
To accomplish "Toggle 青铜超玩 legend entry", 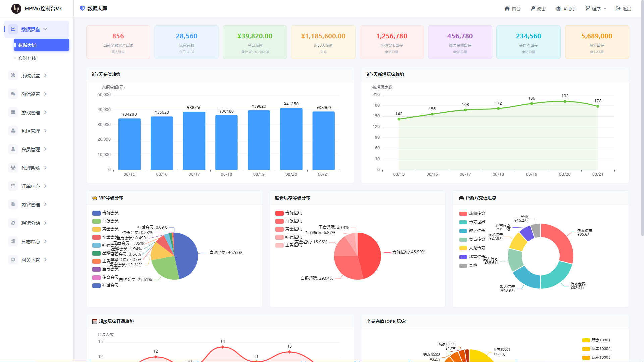I will (288, 213).
